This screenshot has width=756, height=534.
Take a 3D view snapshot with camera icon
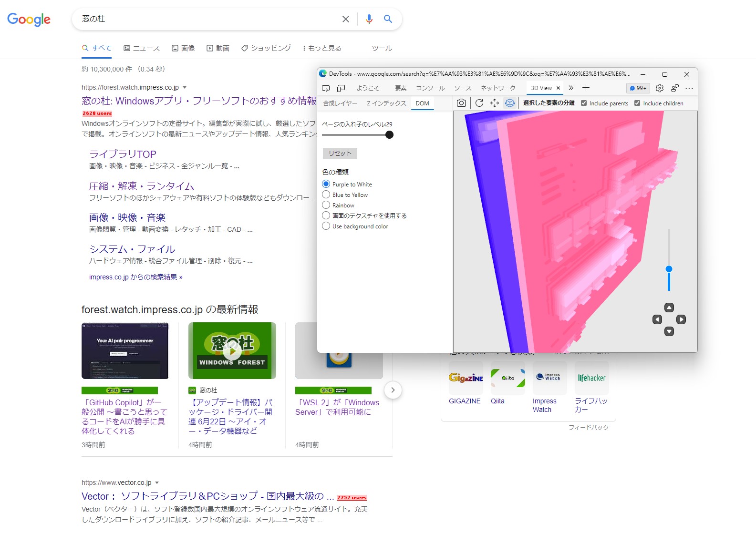coord(461,103)
